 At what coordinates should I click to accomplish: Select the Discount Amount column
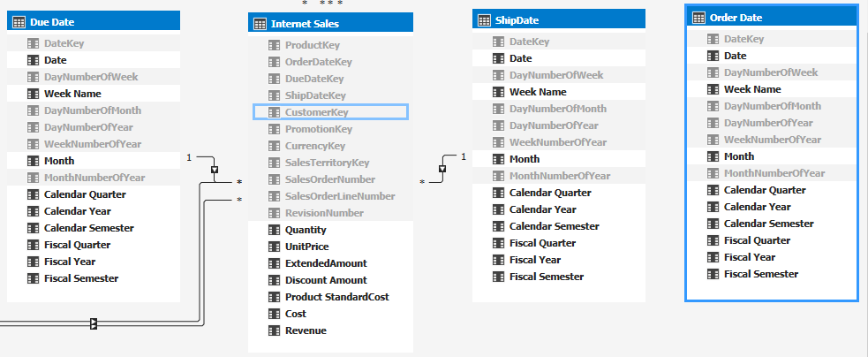[x=324, y=280]
